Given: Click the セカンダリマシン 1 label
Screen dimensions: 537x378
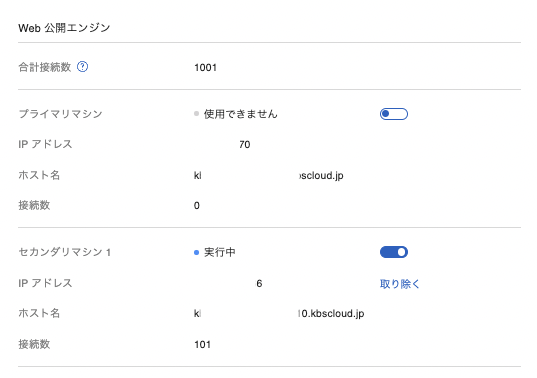Looking at the screenshot, I should pos(65,252).
